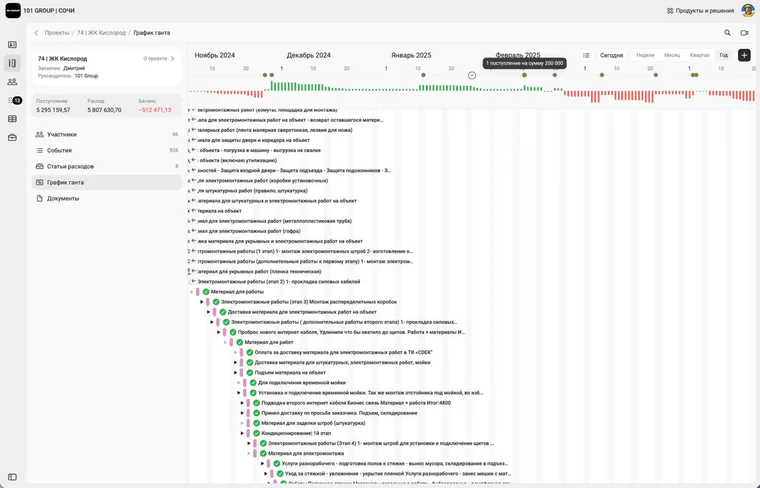Open Продукты и решения menu
Image resolution: width=760 pixels, height=488 pixels.
700,11
